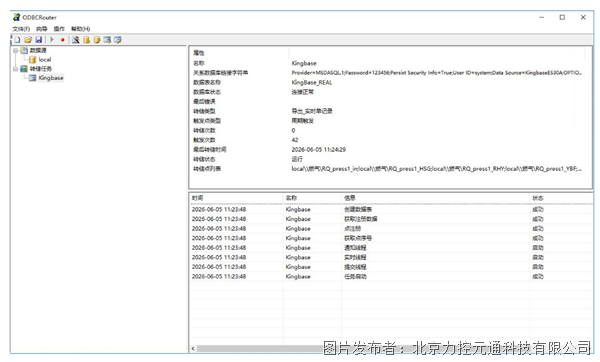Click the 信息 column header

tap(350, 198)
